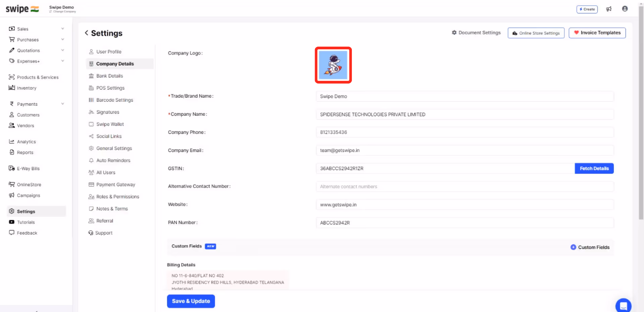The image size is (644, 312).
Task: Open announcements megaphone icon in header
Action: point(609,9)
